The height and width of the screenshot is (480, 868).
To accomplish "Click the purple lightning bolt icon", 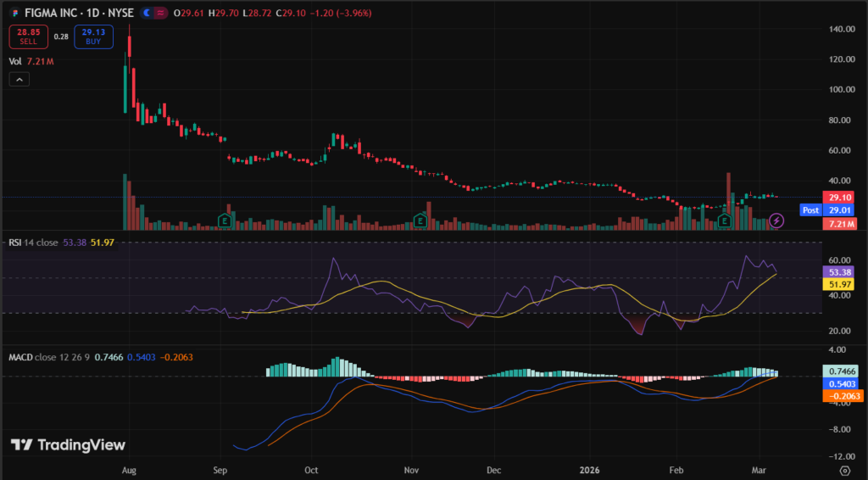I will pyautogui.click(x=777, y=220).
